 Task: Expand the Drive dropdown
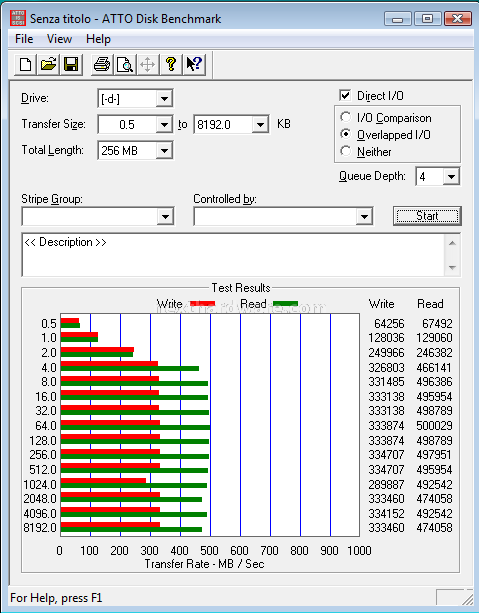164,99
